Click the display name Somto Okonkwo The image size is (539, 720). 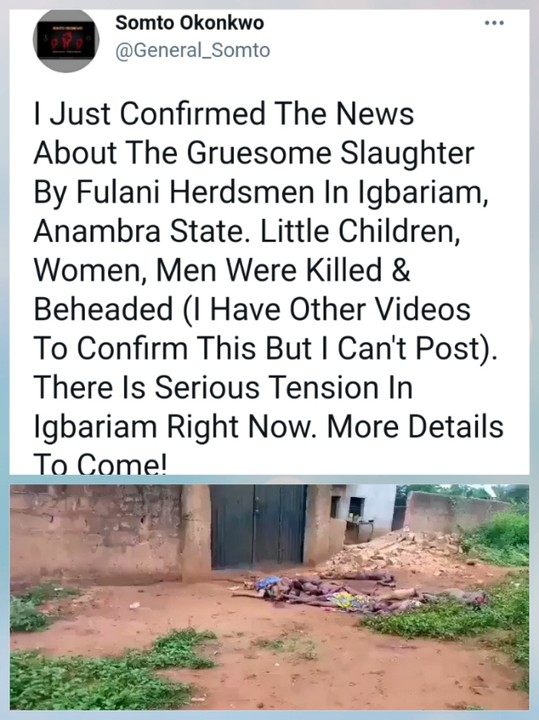(190, 22)
